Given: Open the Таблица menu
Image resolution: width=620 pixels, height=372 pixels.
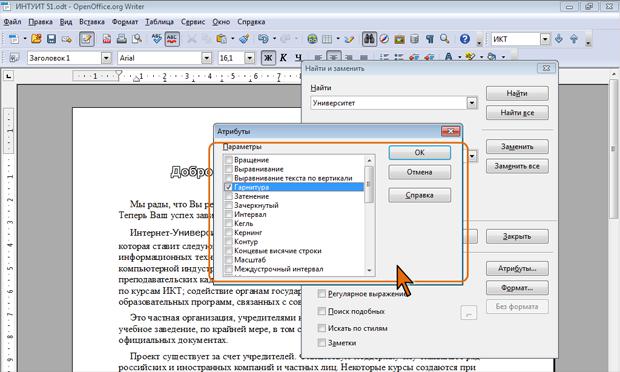Looking at the screenshot, I should pos(159,22).
